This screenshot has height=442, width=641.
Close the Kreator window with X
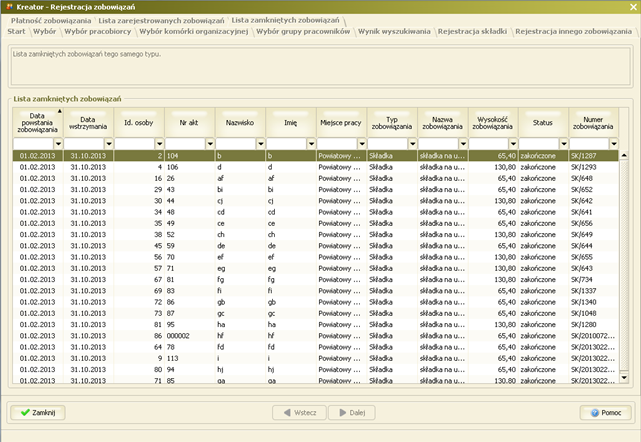(633, 7)
